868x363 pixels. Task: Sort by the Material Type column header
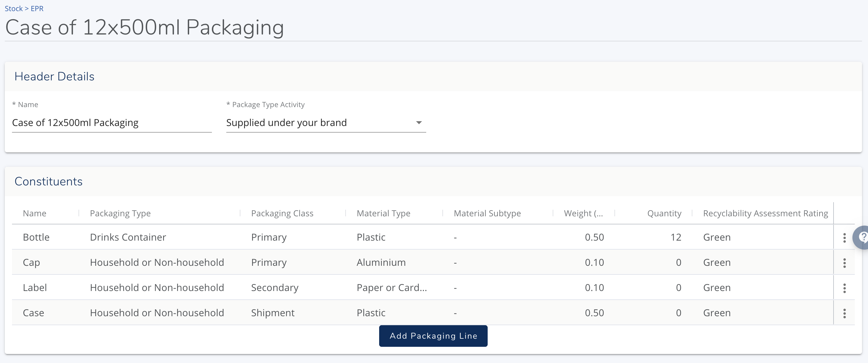pyautogui.click(x=383, y=213)
